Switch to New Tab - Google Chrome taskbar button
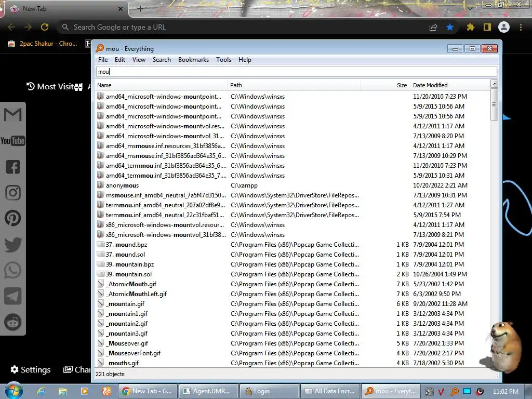 [x=147, y=391]
